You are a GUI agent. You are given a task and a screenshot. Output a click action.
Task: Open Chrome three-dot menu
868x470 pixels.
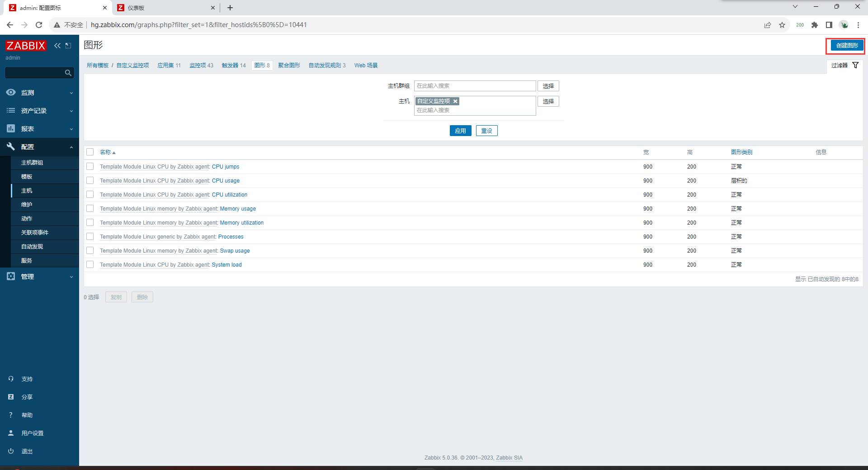858,25
